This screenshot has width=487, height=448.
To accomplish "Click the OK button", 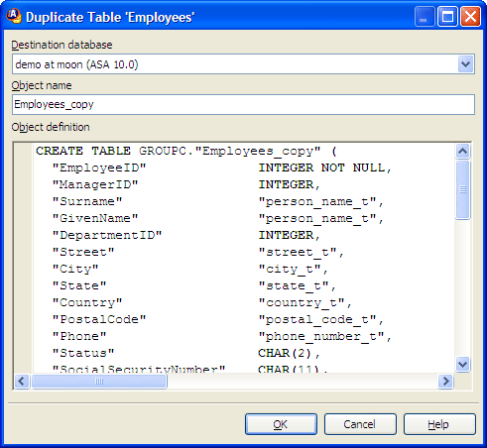I will point(281,424).
